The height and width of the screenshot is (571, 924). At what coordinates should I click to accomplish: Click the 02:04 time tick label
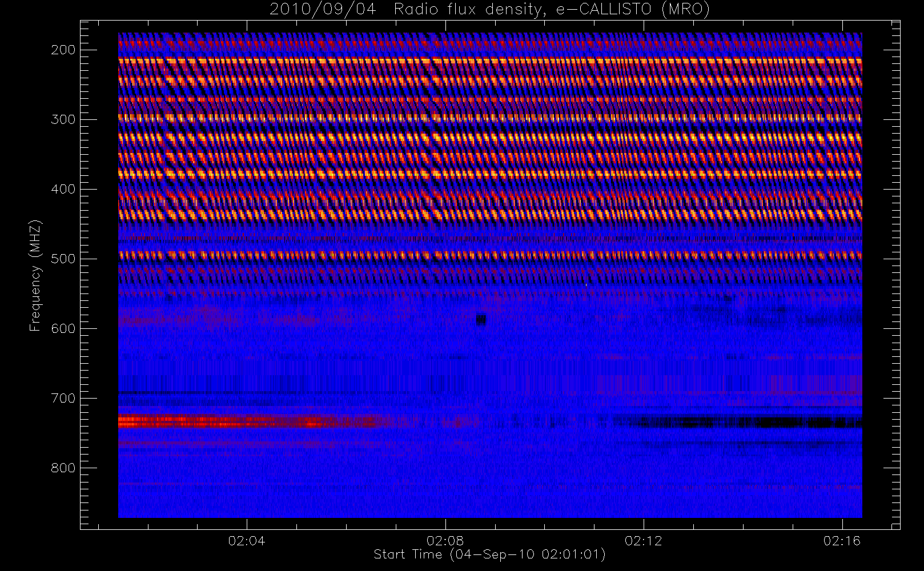(247, 540)
